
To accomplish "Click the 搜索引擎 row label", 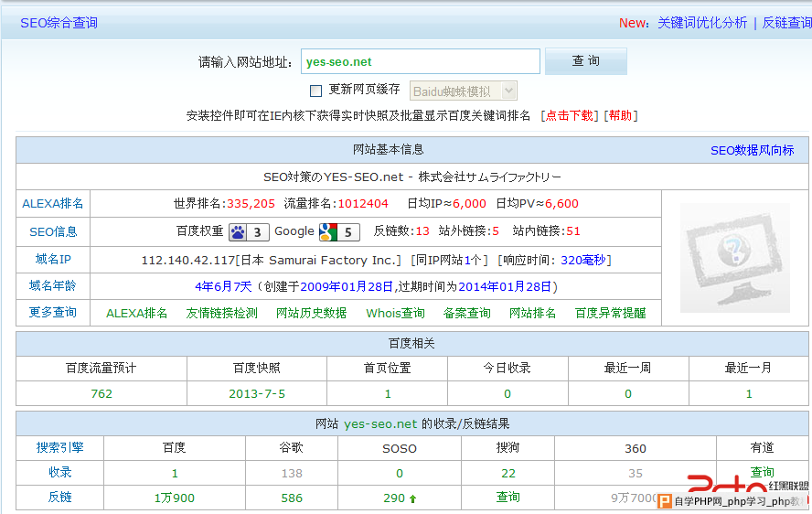I will pyautogui.click(x=60, y=447).
